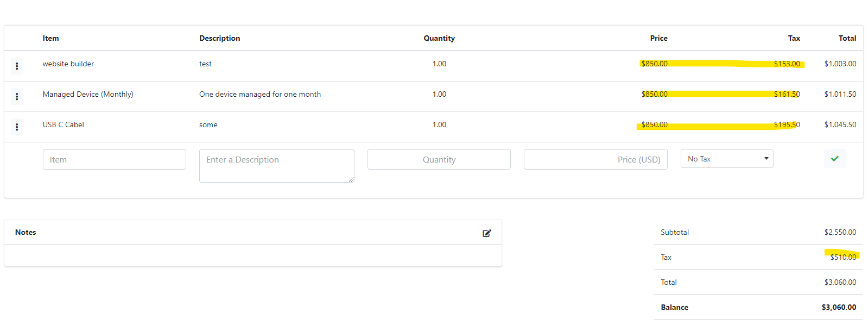This screenshot has width=868, height=324.
Task: Click the Price column header
Action: (659, 38)
